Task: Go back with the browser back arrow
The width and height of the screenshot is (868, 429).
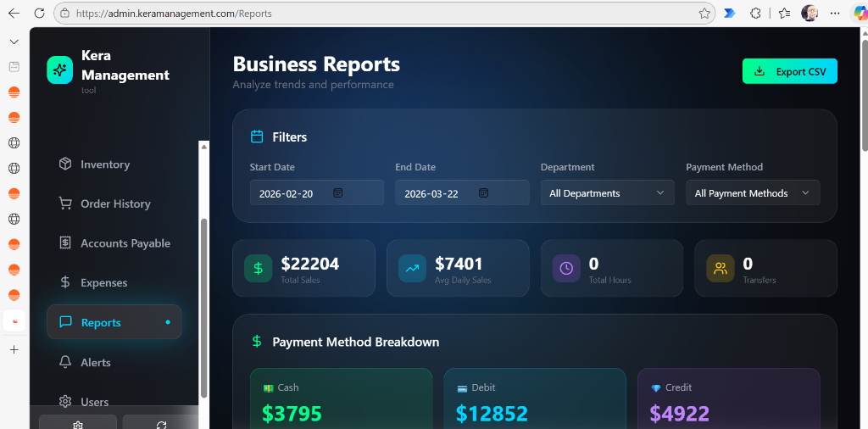Action: [14, 13]
